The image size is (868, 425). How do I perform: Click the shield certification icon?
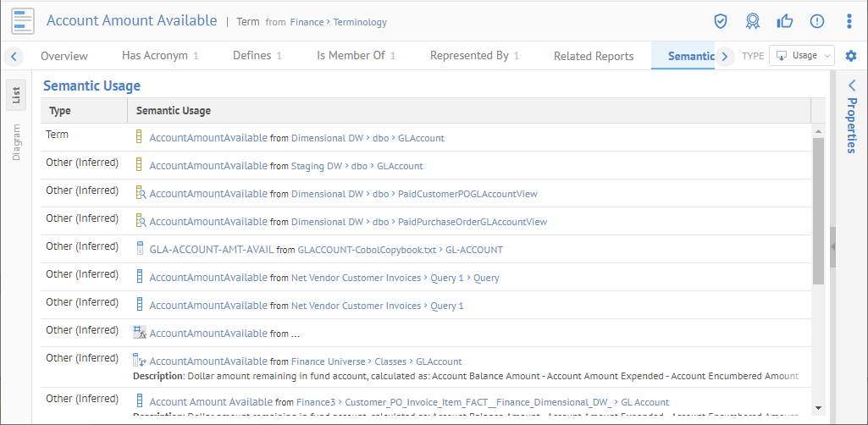(721, 21)
